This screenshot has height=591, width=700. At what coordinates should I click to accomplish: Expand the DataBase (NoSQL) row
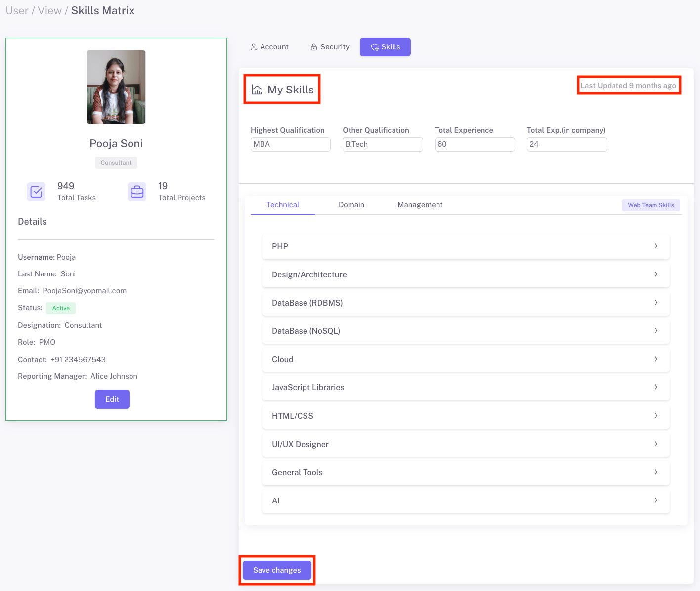466,331
